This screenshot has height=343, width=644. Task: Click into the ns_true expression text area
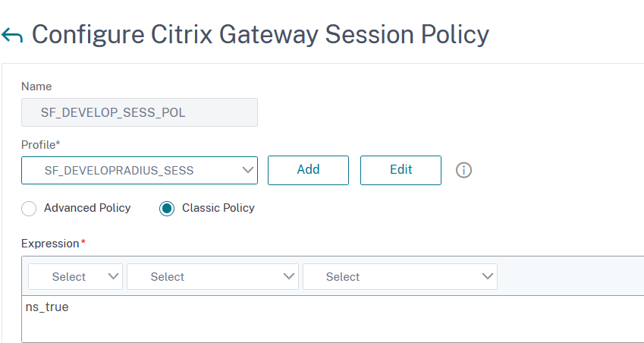coord(303,319)
